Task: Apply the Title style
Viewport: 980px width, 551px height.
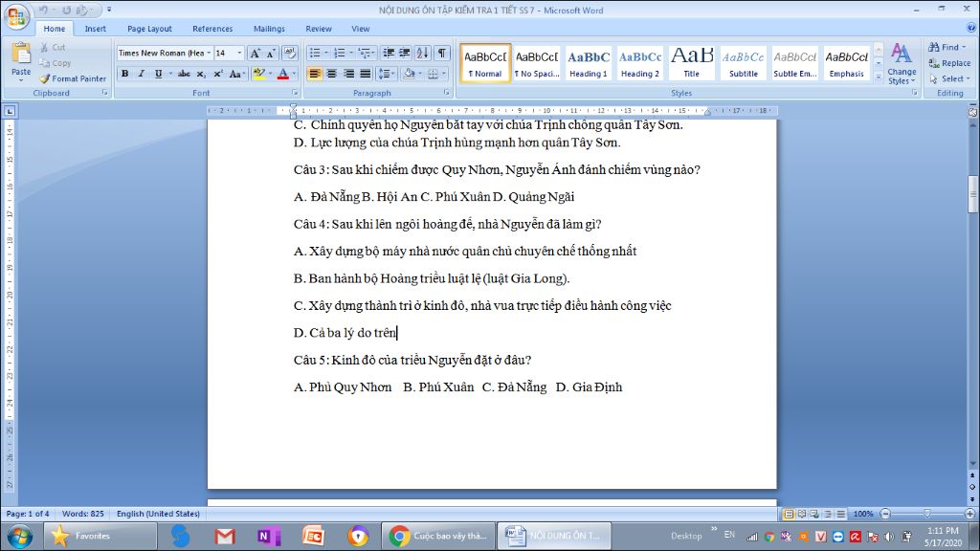Action: (x=691, y=62)
